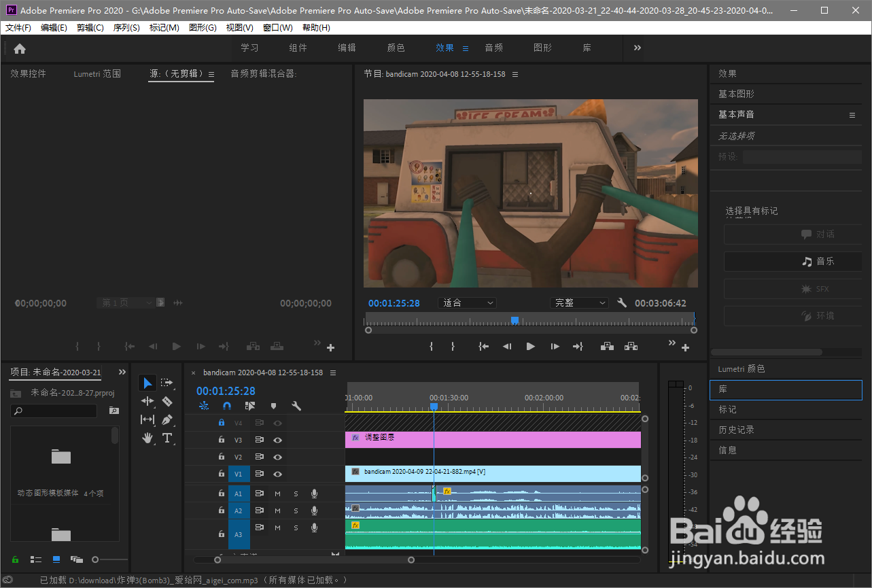Unlock track V4 padlock
Viewport: 872px width, 588px height.
point(221,423)
